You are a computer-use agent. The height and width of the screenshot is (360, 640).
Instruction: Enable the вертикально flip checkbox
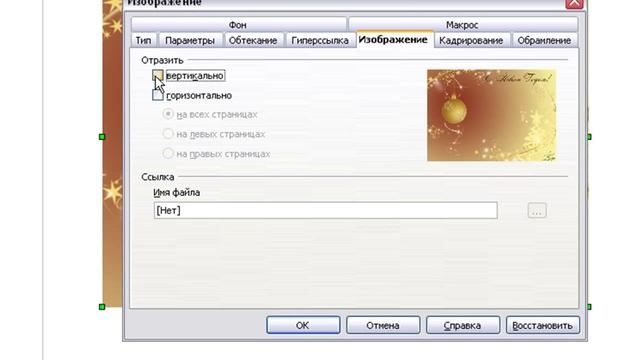click(158, 76)
